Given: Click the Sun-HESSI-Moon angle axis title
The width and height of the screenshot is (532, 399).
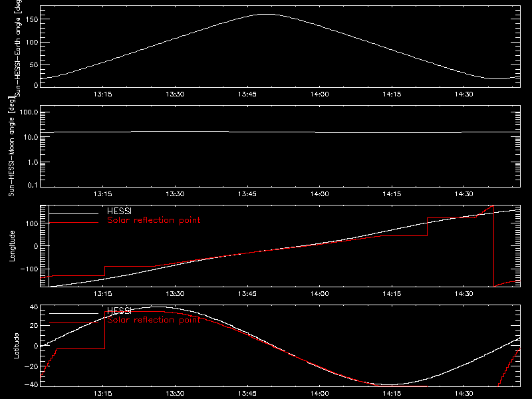Looking at the screenshot, I should coord(11,146).
